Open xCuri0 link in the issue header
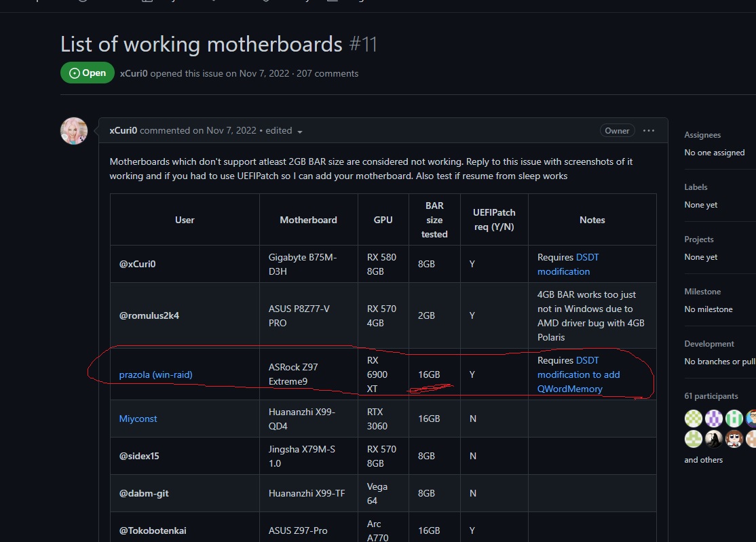Image resolution: width=756 pixels, height=542 pixels. 134,73
